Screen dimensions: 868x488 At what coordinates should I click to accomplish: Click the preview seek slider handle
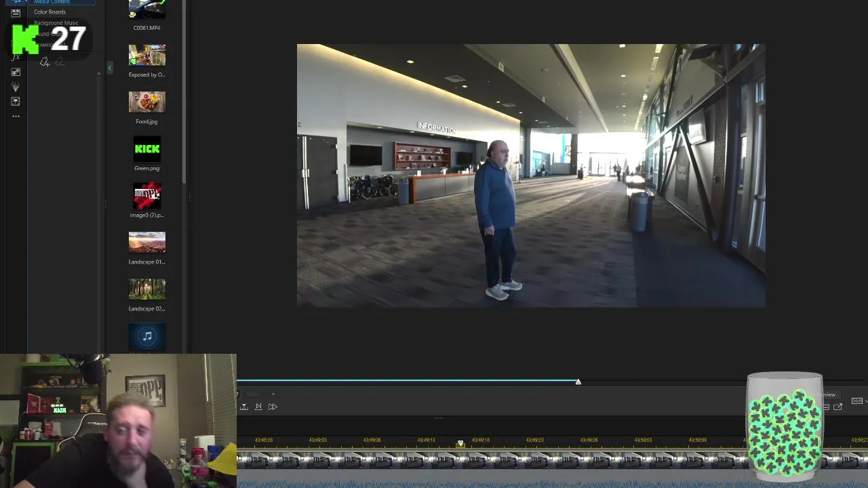pos(578,382)
